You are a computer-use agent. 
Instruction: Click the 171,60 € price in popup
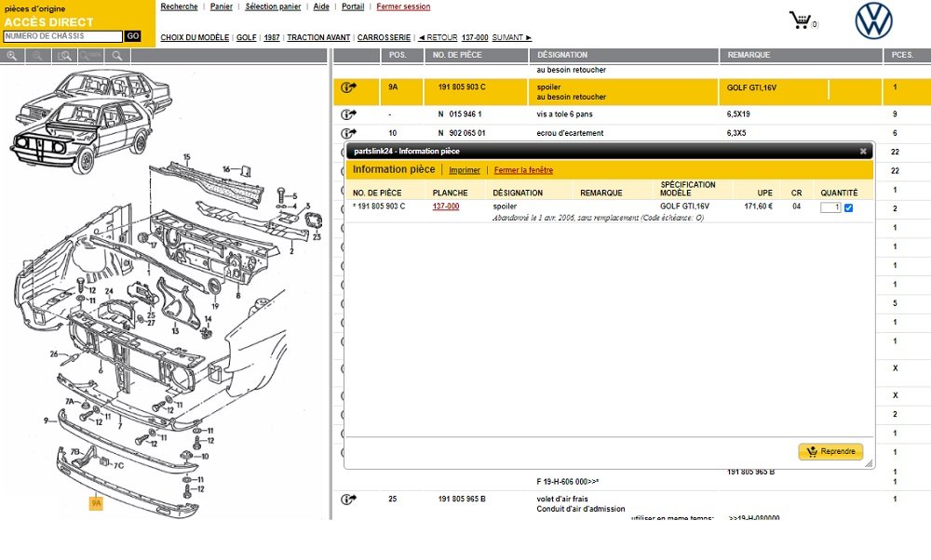pos(758,207)
